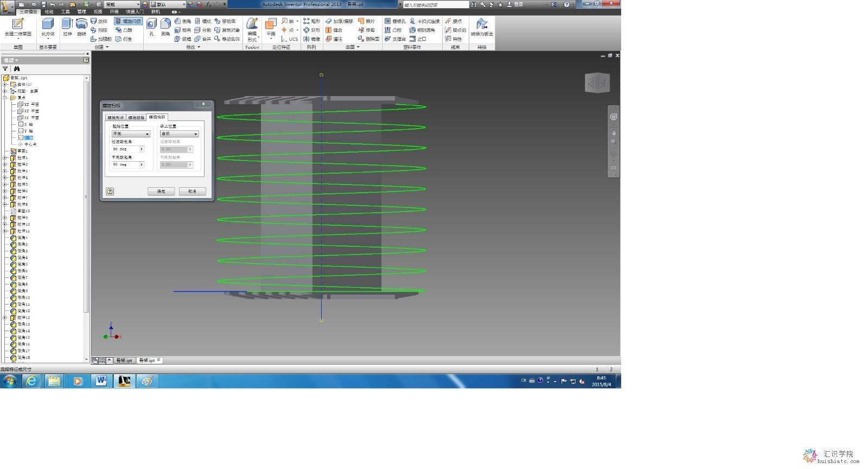The image size is (868, 469).
Task: Select the Stitch (缝合) surface tool
Action: 334,30
